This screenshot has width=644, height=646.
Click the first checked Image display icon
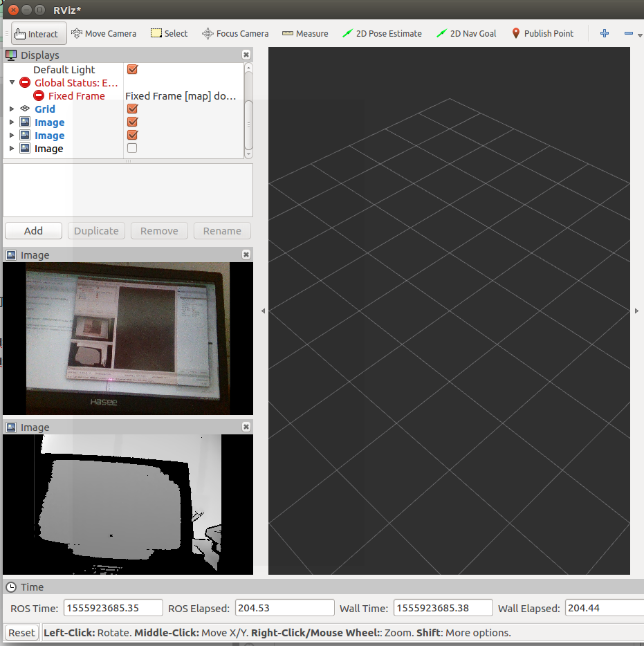[25, 122]
